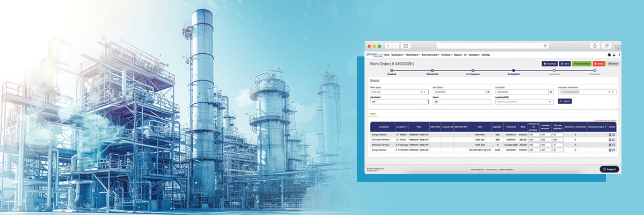This screenshot has height=215, width=644.
Task: Toggle the browser sidebar icon
Action: pyautogui.click(x=406, y=46)
